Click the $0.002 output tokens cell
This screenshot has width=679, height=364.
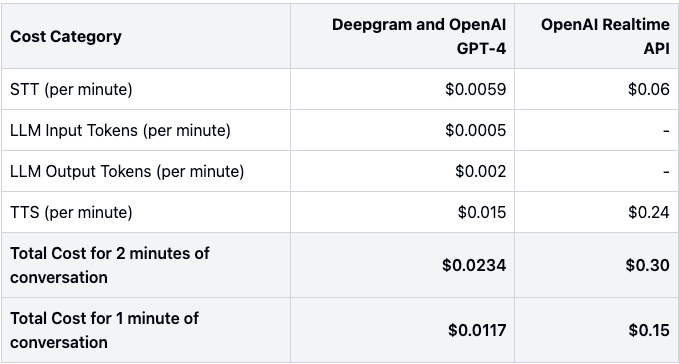480,171
